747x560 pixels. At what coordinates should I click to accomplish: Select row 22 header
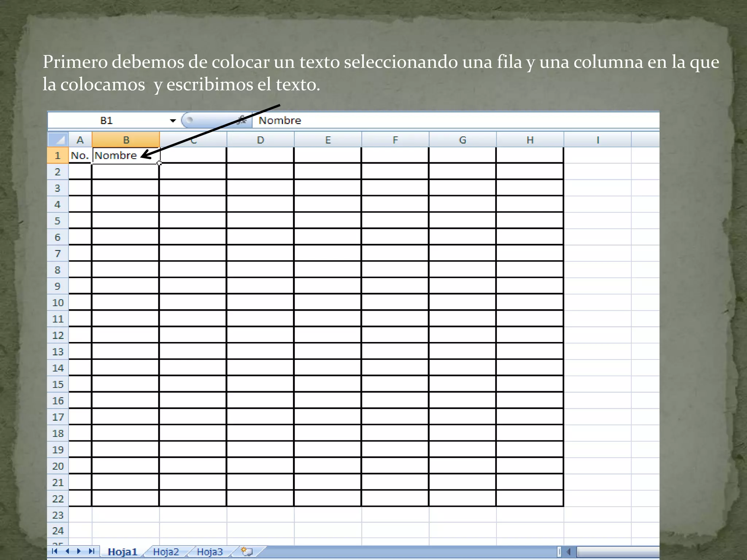58,499
